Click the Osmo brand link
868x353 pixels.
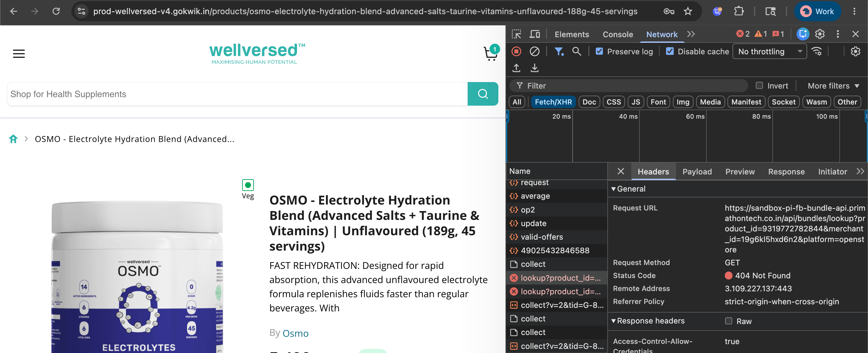click(295, 333)
